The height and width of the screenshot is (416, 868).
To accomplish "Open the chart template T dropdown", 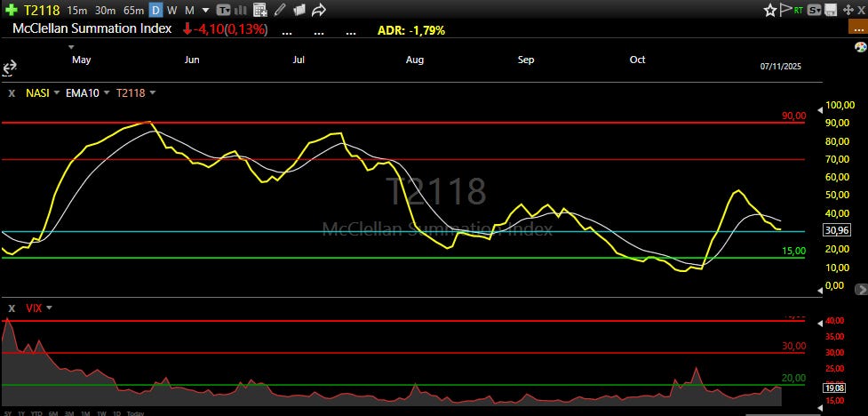I will 224,10.
